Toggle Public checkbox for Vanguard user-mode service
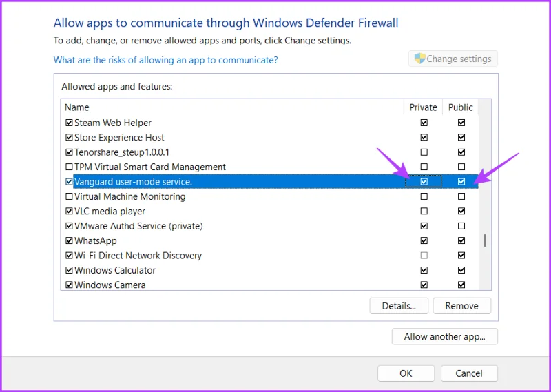This screenshot has height=392, width=551. pos(461,182)
